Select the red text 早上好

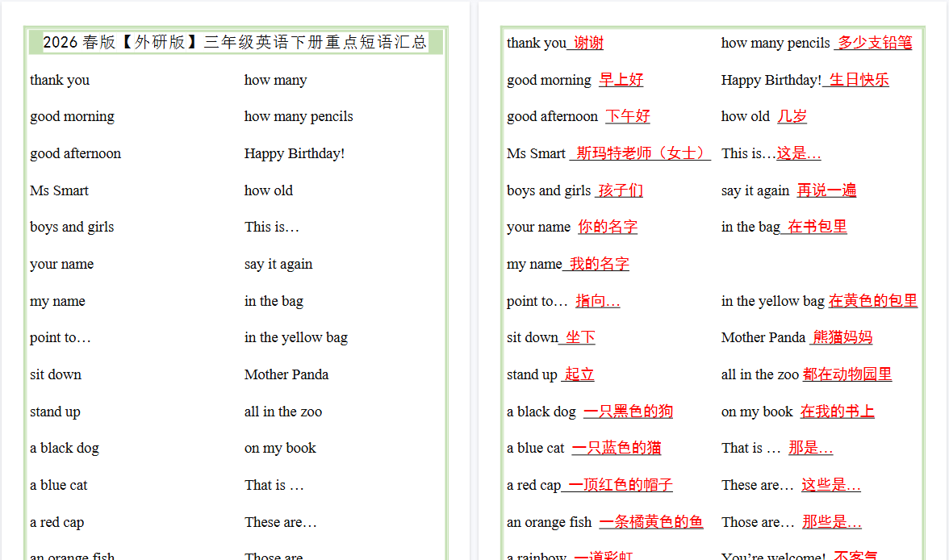(x=621, y=80)
